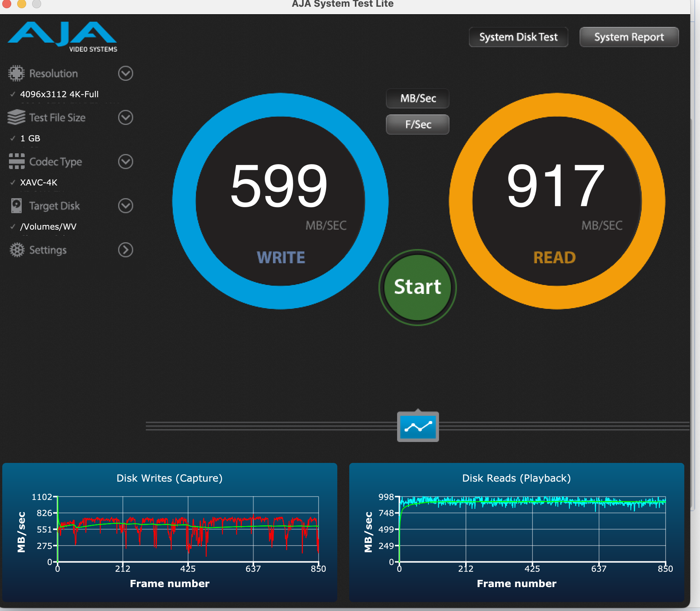Viewport: 700px width, 611px height.
Task: Click the 917 read speed value
Action: point(556,186)
